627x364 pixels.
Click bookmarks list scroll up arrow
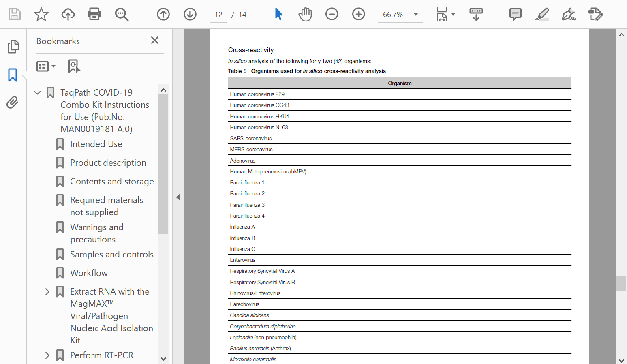tap(163, 90)
